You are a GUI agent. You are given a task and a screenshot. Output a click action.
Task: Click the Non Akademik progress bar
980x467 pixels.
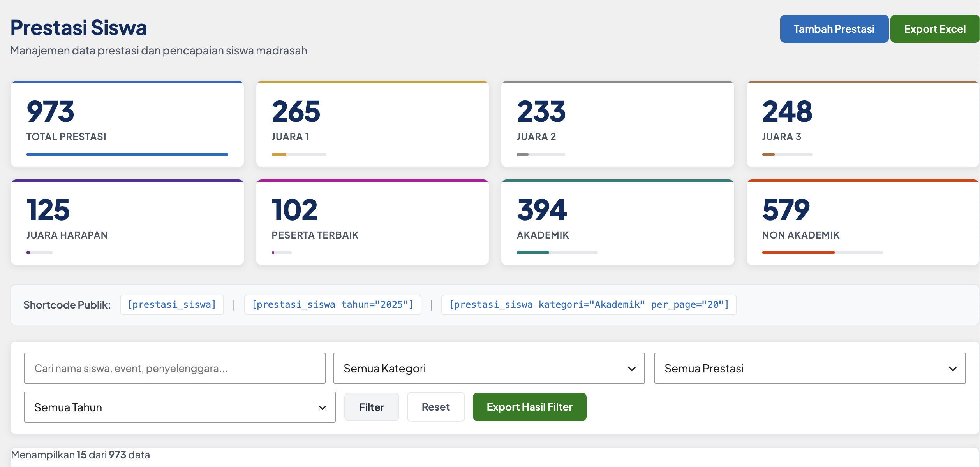click(x=823, y=253)
